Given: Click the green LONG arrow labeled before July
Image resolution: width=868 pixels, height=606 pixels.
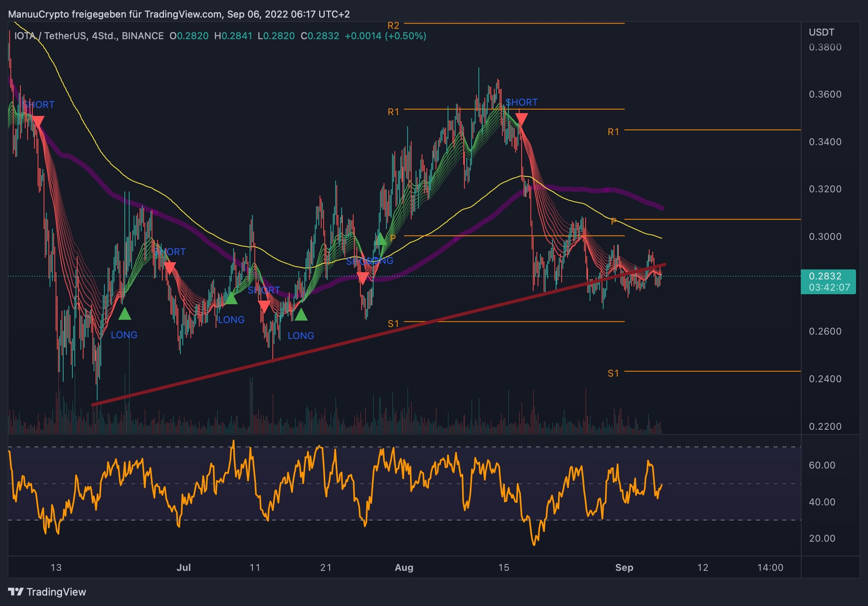Looking at the screenshot, I should [125, 314].
